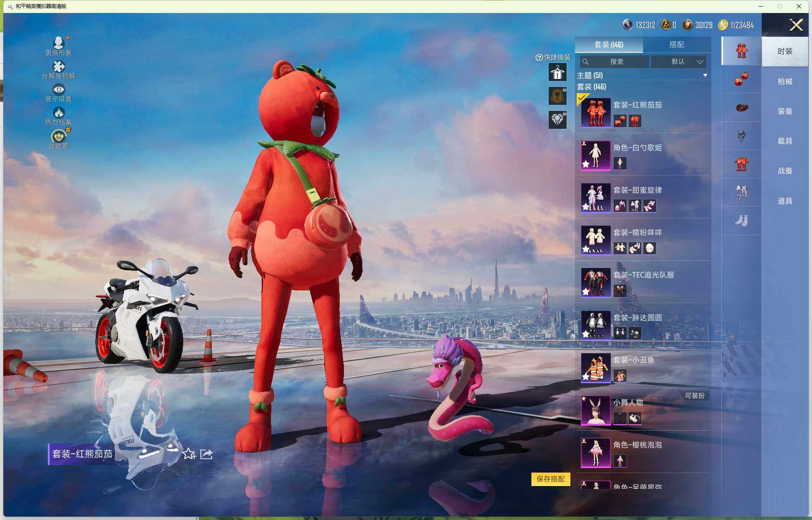Select the parachute category icon in sidebar
812x520 pixels.
pos(741,136)
